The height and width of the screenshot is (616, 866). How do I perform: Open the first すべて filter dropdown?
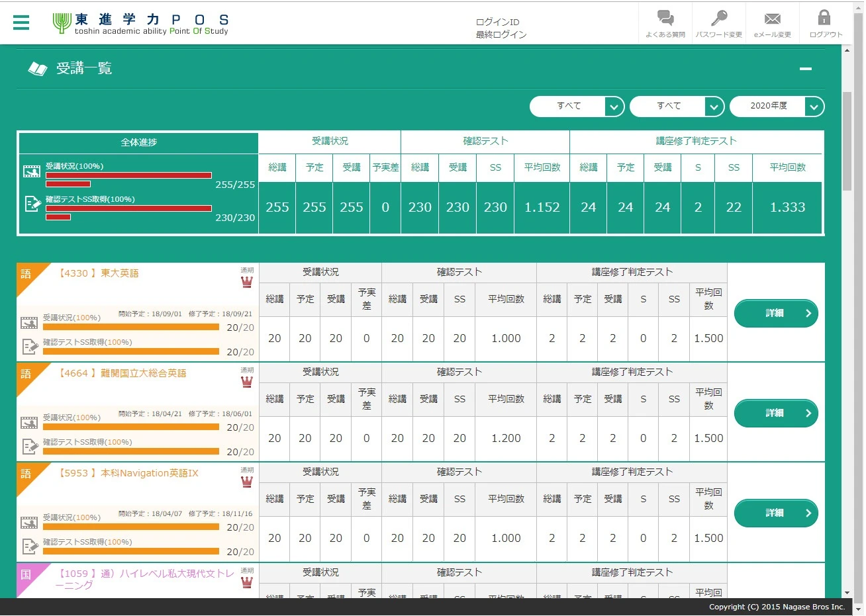pyautogui.click(x=577, y=106)
